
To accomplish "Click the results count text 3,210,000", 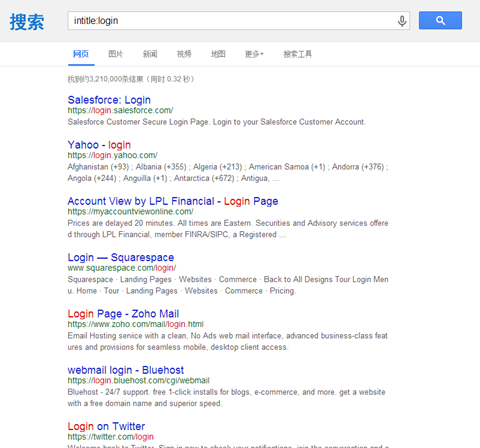I will [131, 79].
